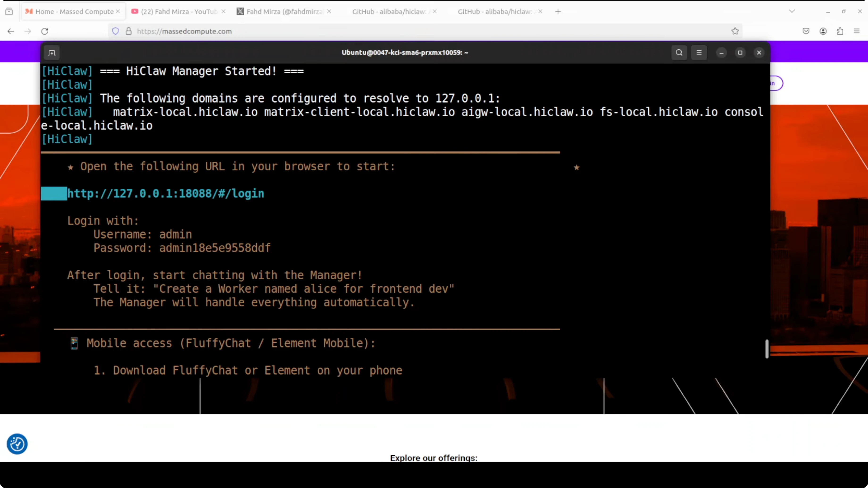Screen dimensions: 868x488
Task: Navigate back to the previous page
Action: click(10, 31)
